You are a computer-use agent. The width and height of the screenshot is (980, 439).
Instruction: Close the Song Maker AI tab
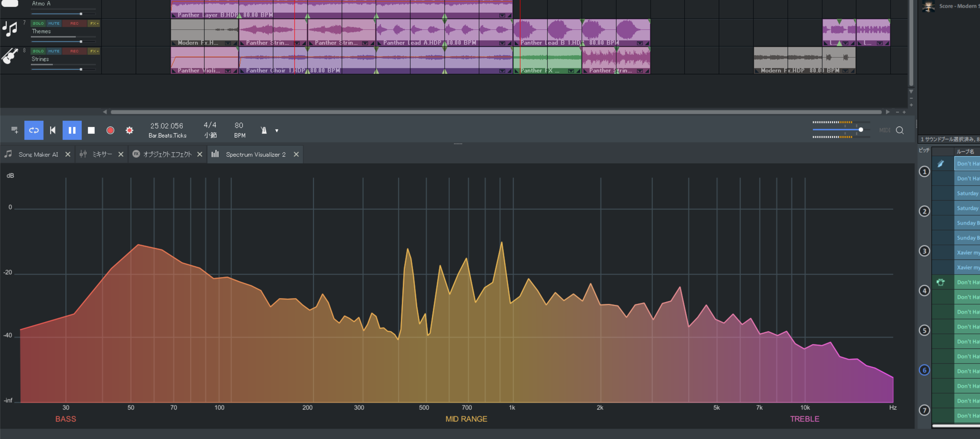(x=68, y=154)
